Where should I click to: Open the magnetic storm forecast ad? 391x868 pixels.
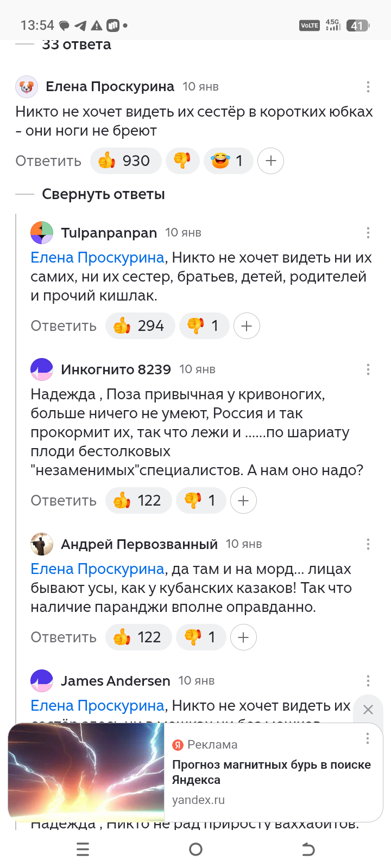tap(271, 772)
